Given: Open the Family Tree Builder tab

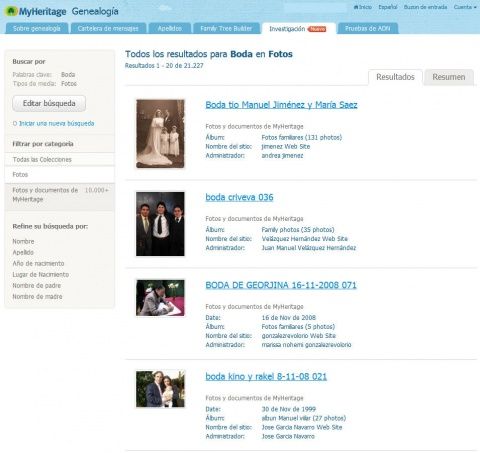Looking at the screenshot, I should (x=226, y=28).
